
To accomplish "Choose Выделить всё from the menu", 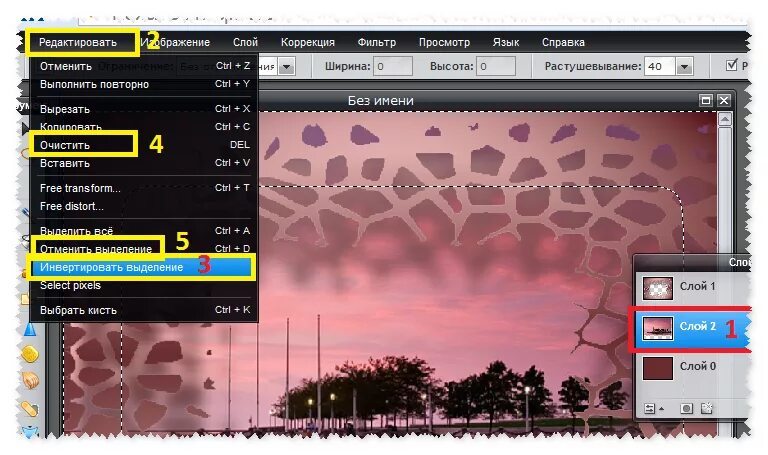I will point(144,231).
